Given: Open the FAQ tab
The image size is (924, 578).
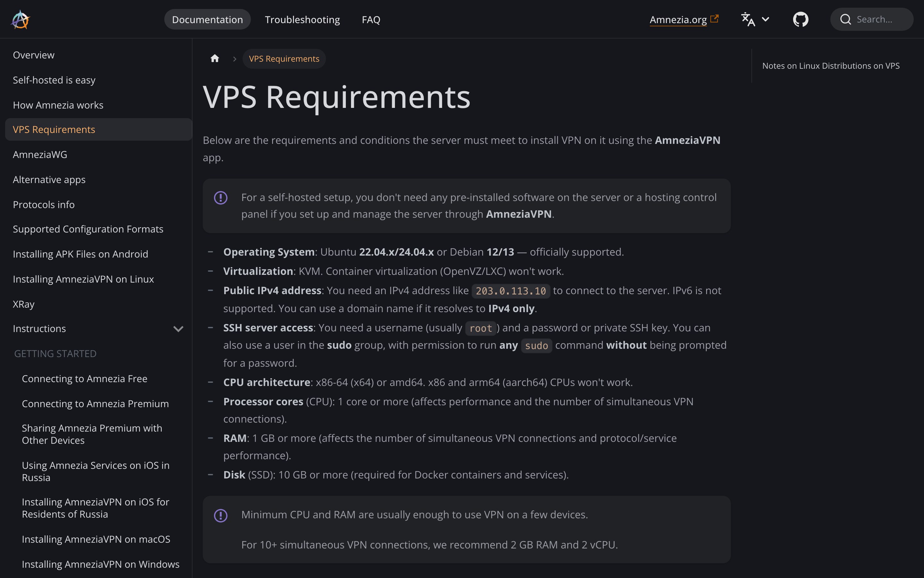Looking at the screenshot, I should coord(371,20).
